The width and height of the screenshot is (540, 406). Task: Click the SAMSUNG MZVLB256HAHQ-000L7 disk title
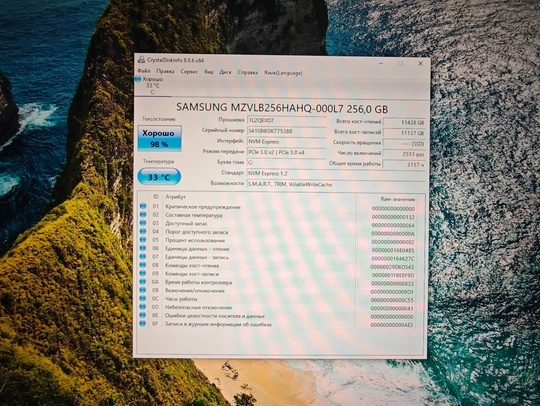[282, 108]
